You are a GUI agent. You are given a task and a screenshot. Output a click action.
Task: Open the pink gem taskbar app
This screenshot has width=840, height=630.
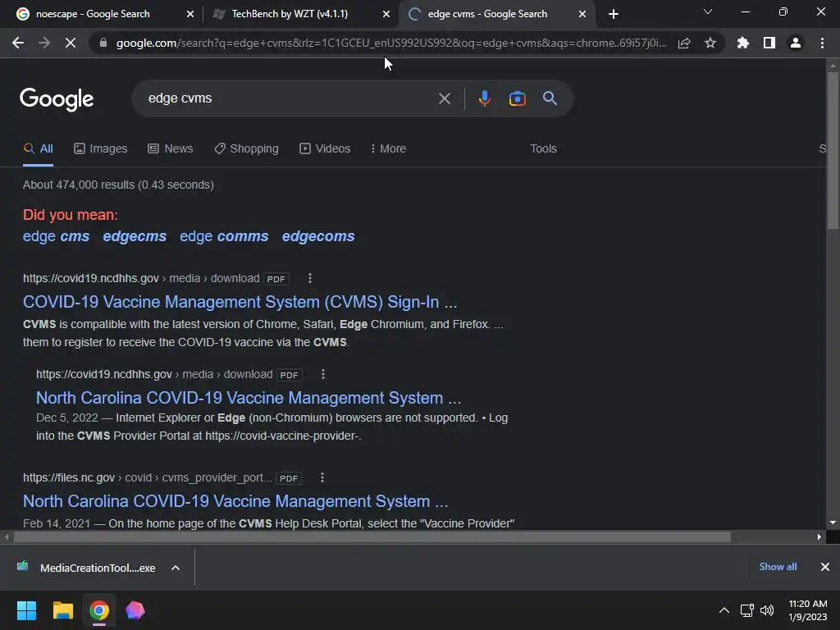click(x=135, y=610)
